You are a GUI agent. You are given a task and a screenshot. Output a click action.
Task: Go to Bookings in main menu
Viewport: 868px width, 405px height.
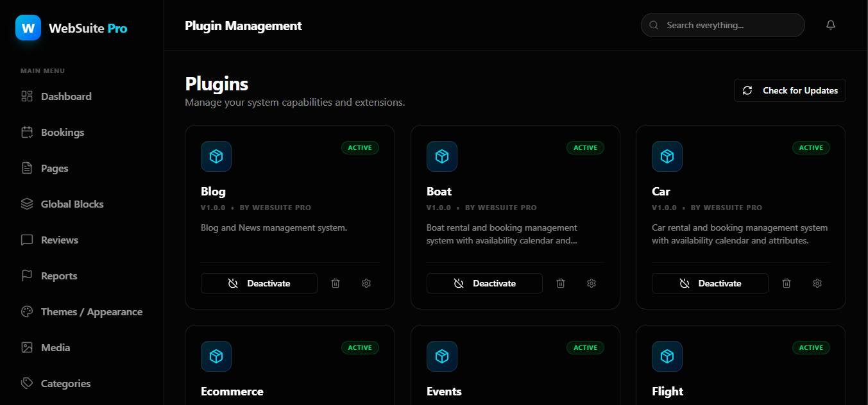coord(62,133)
